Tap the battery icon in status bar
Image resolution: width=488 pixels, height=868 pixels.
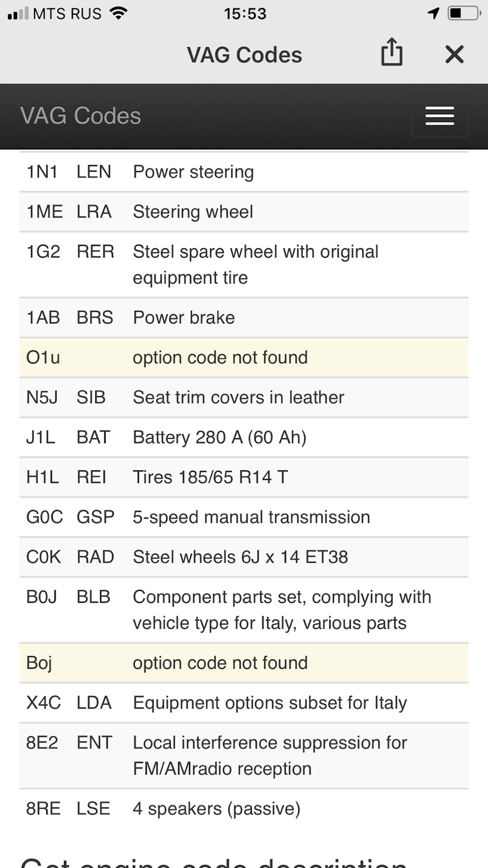click(x=464, y=13)
